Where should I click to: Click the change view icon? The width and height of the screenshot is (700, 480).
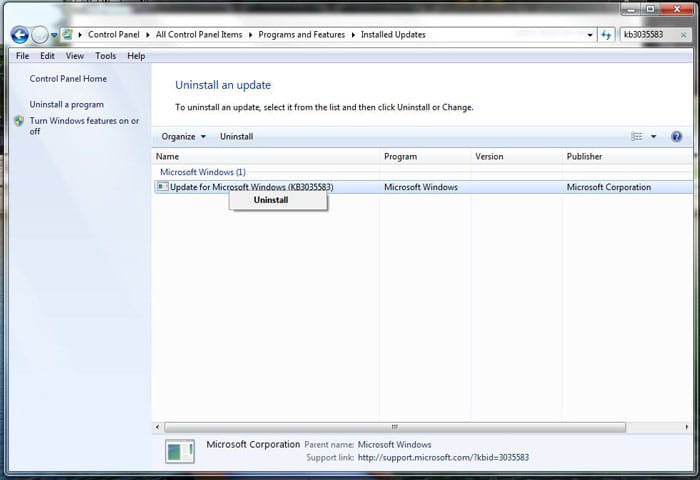click(637, 137)
